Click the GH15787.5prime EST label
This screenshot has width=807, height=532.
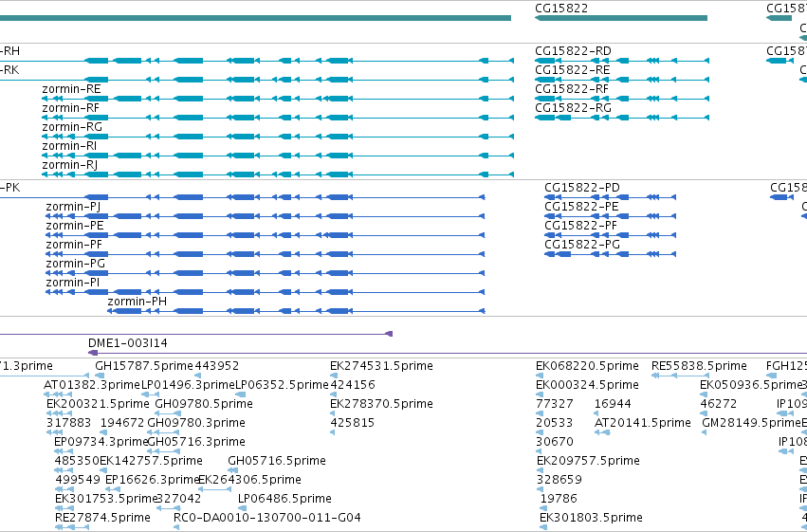tap(144, 366)
